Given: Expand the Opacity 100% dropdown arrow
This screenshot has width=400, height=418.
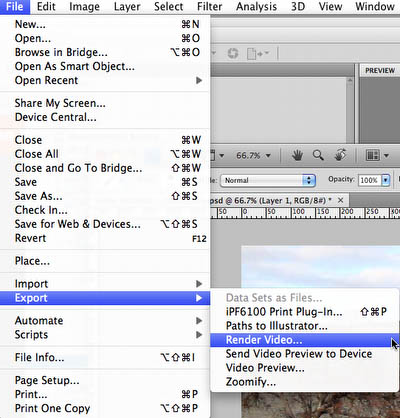Looking at the screenshot, I should 386,180.
